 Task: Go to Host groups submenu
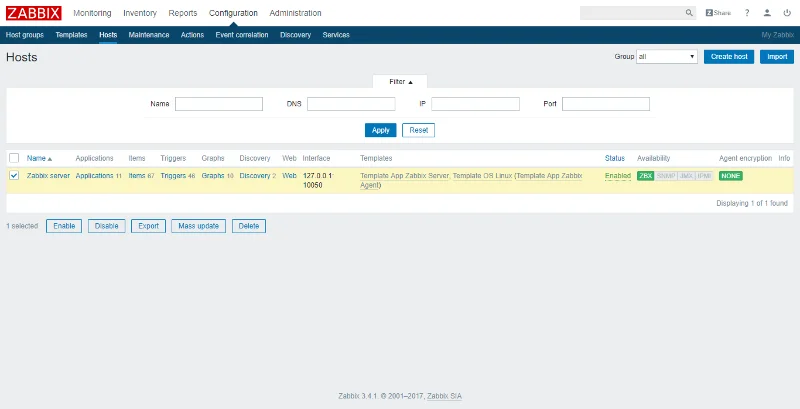click(24, 35)
